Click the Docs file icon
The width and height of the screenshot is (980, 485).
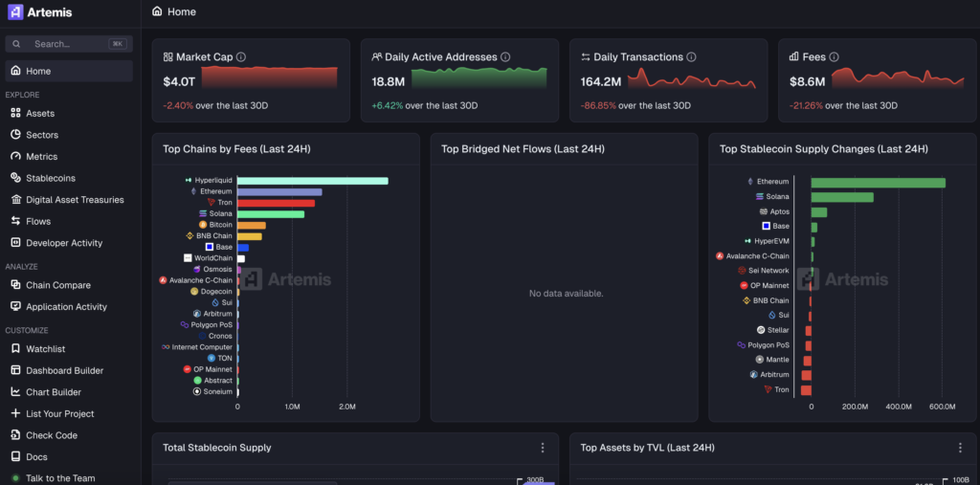tap(15, 457)
